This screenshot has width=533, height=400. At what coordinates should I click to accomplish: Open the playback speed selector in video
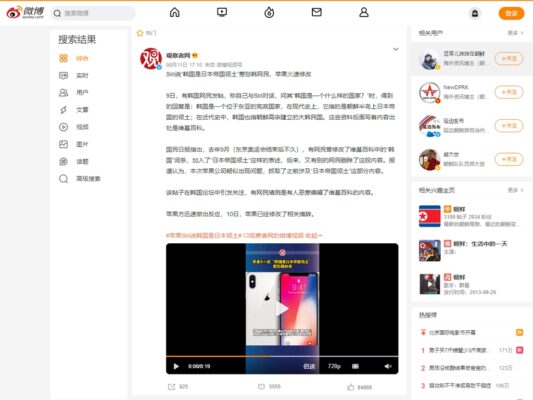309,366
